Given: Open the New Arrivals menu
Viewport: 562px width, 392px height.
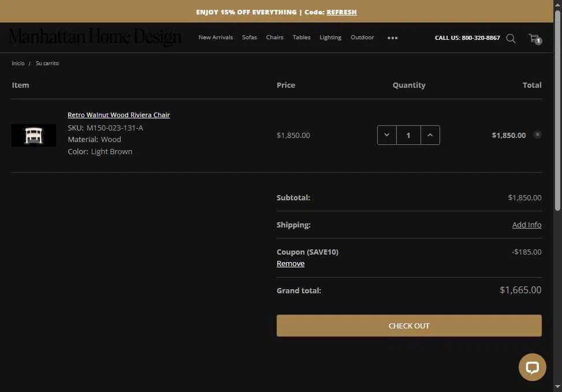Looking at the screenshot, I should [x=215, y=38].
